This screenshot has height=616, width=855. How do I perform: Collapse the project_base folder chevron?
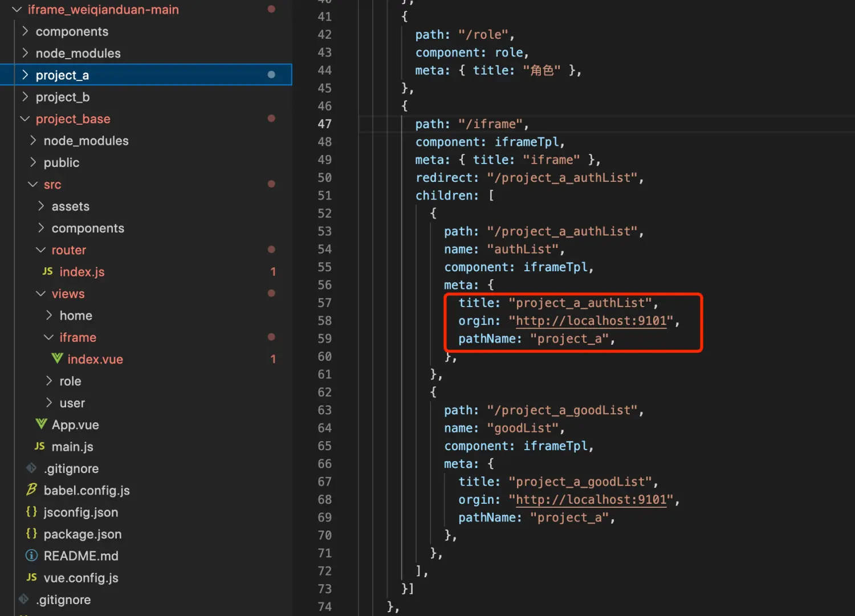click(25, 119)
